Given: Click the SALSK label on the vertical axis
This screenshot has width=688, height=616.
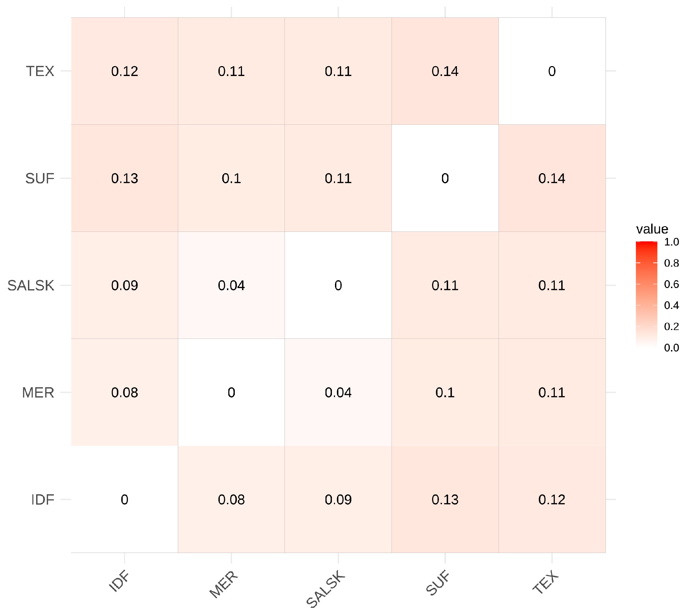Looking at the screenshot, I should pyautogui.click(x=31, y=285).
